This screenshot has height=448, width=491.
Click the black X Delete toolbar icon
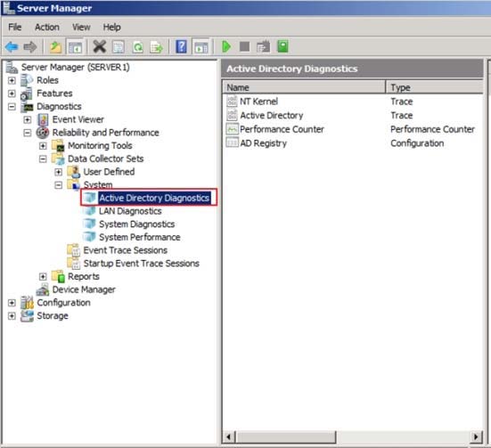click(x=100, y=47)
